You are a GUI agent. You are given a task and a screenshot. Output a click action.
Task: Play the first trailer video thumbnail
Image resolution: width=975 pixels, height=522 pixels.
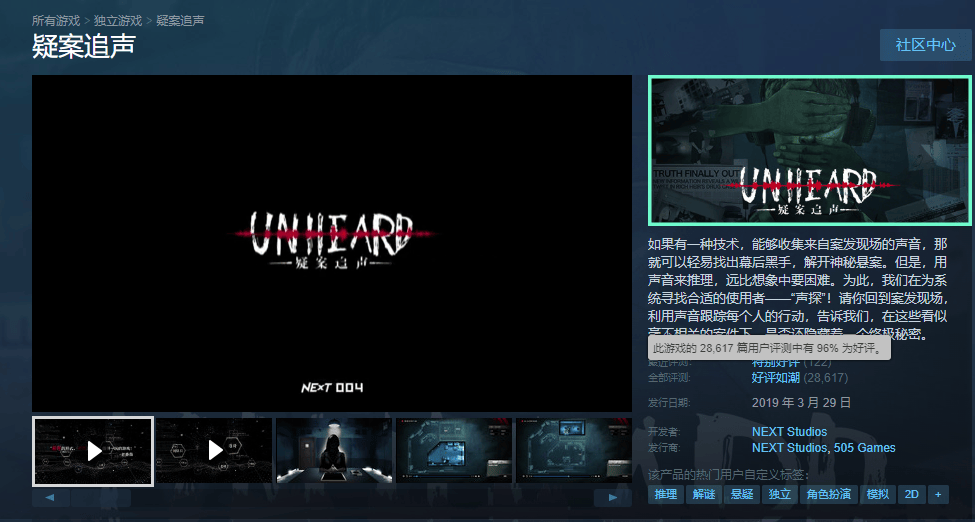[93, 451]
